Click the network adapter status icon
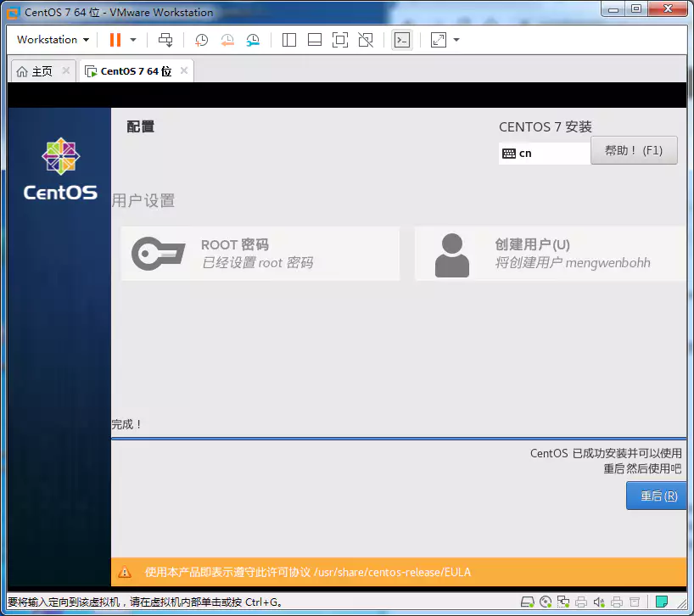 562,601
